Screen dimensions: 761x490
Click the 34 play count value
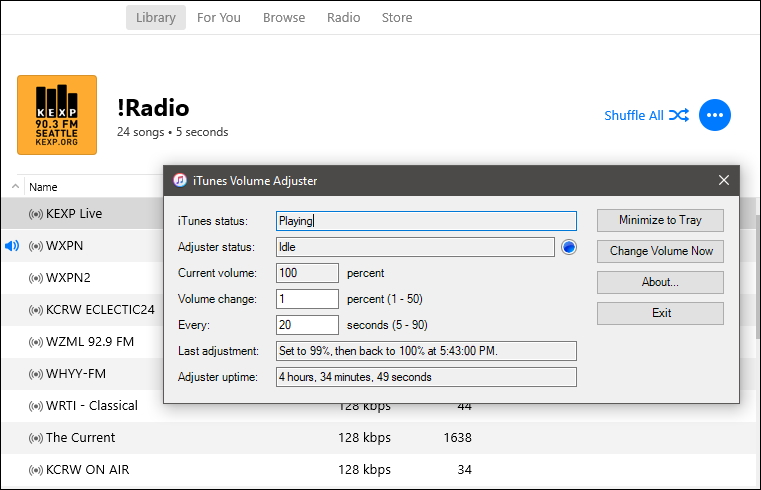[464, 470]
